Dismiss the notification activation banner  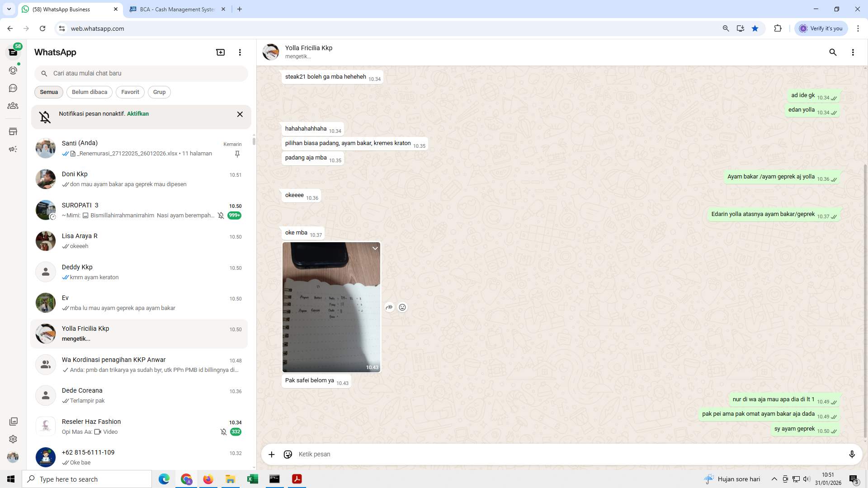240,114
